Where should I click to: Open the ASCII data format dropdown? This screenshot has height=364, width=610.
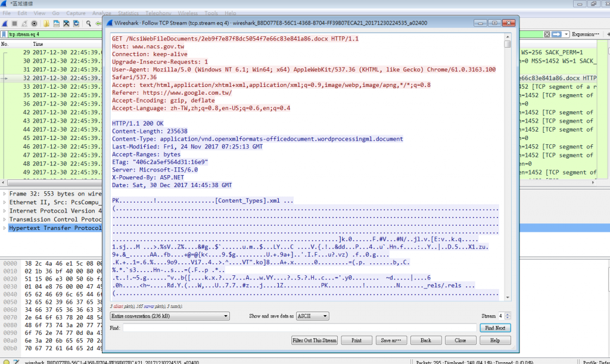(312, 316)
